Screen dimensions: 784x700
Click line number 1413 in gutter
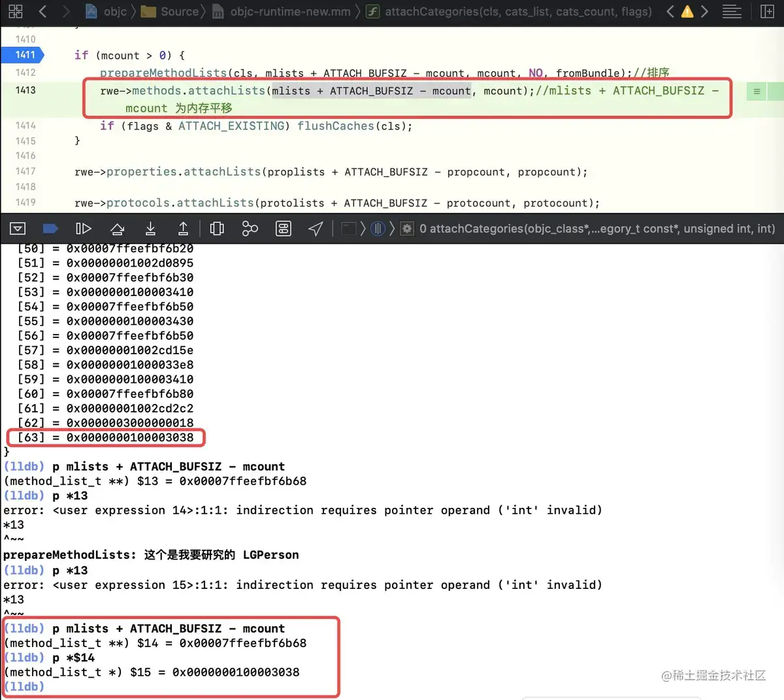[25, 90]
